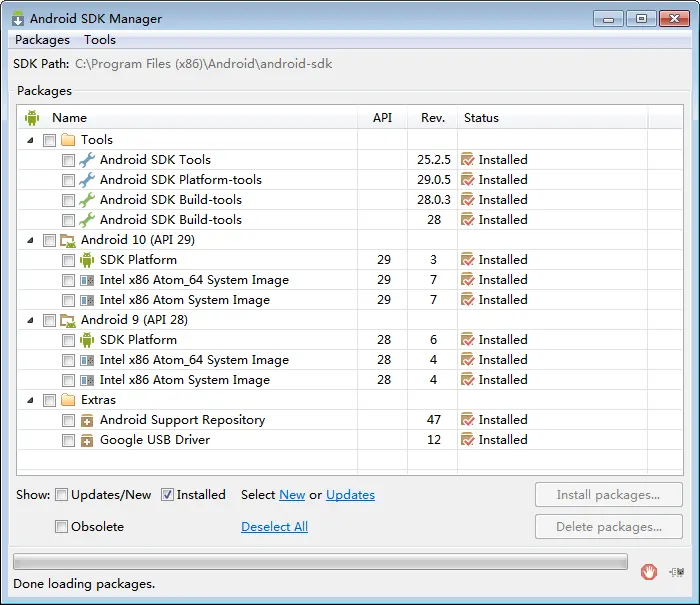700x605 pixels.
Task: Click the Extras folder icon
Action: [68, 400]
